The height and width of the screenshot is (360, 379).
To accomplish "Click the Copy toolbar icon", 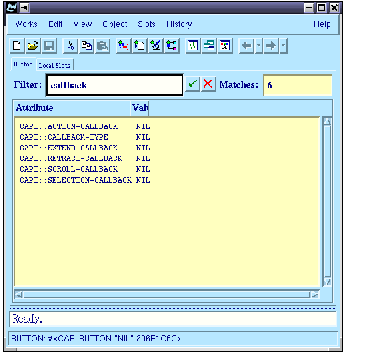I will (x=87, y=45).
